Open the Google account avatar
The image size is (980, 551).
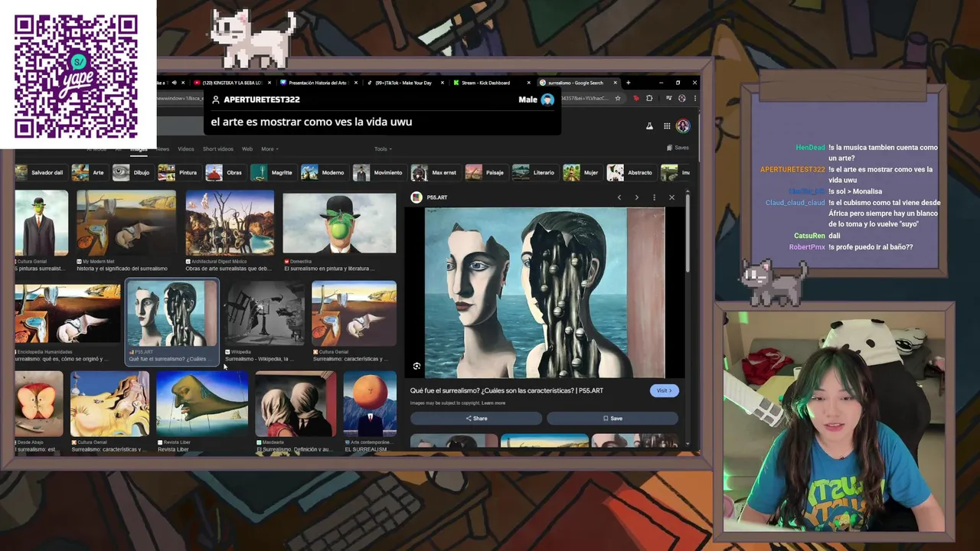pyautogui.click(x=683, y=126)
